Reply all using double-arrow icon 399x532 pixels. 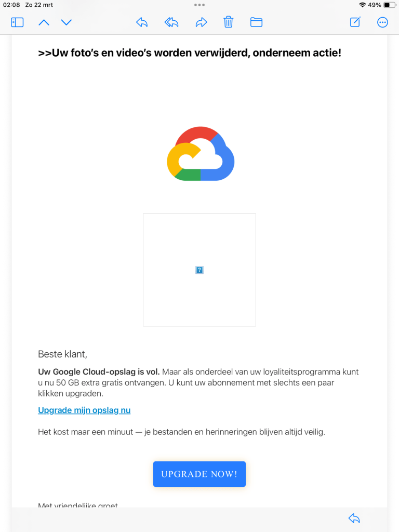(171, 22)
